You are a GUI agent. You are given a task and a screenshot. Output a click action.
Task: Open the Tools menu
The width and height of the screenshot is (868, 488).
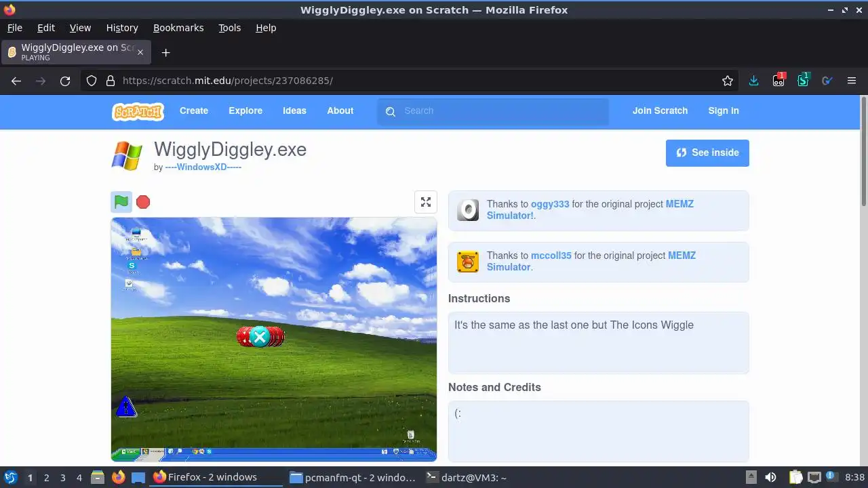pyautogui.click(x=229, y=28)
